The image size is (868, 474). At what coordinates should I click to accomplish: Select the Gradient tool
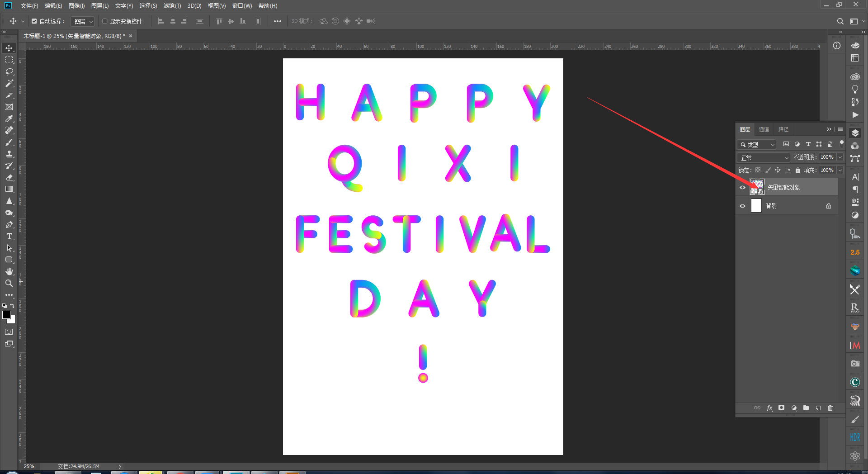tap(9, 189)
